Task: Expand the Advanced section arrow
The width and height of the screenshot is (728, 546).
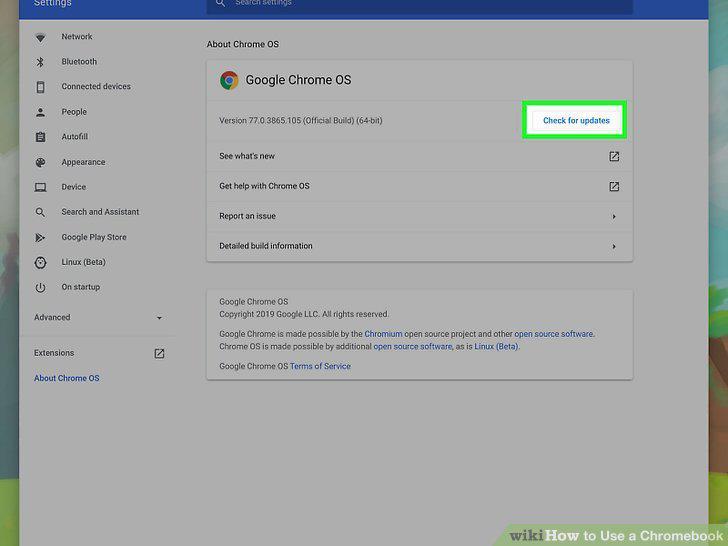Action: tap(159, 318)
